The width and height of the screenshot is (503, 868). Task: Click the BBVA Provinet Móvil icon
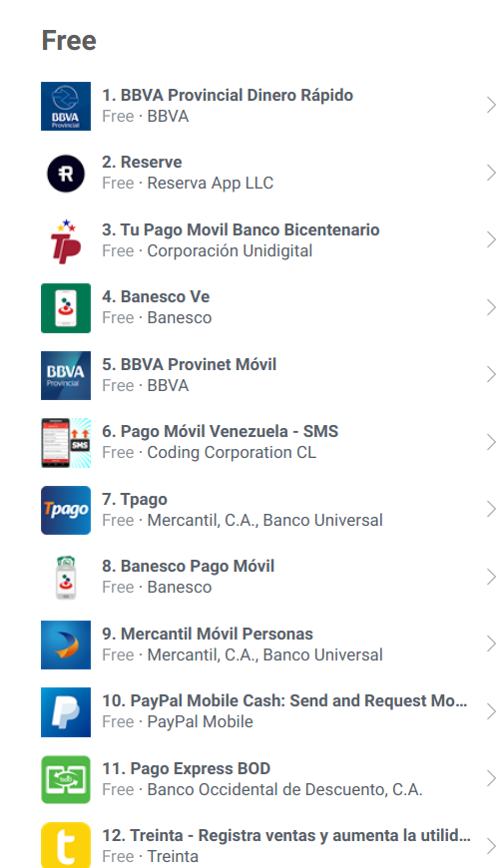[x=65, y=375]
